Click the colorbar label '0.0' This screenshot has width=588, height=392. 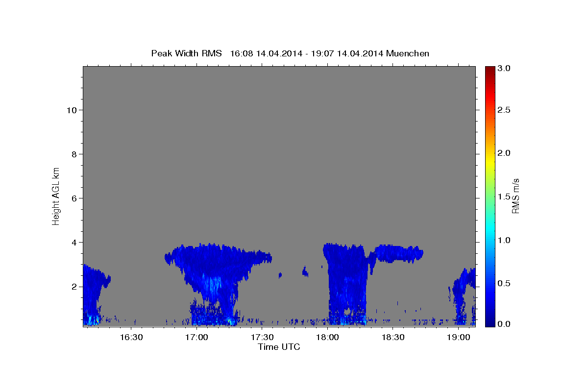tap(504, 324)
